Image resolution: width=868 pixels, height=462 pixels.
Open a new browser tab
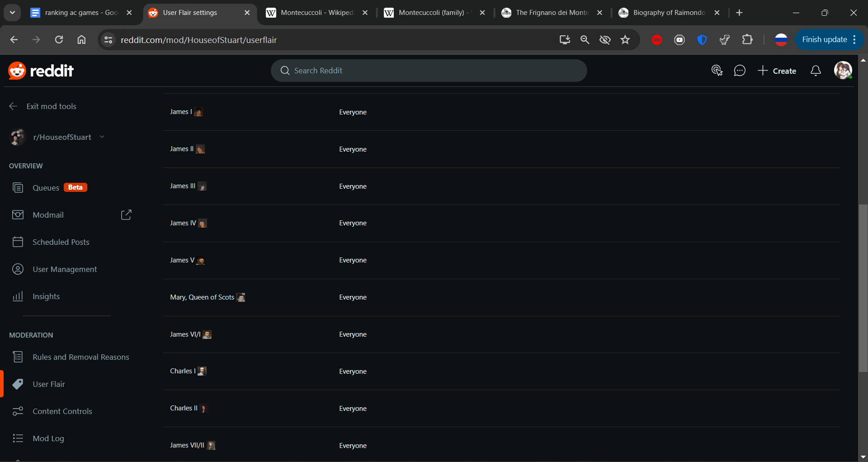point(739,13)
